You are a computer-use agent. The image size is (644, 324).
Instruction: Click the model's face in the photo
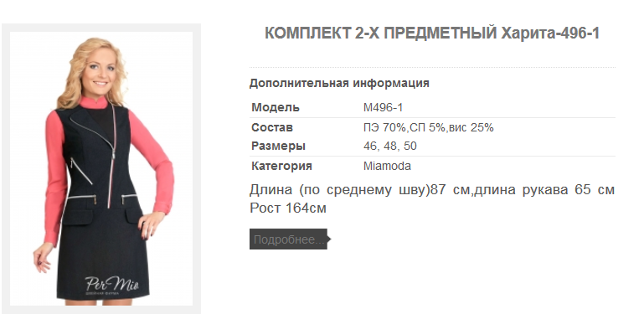click(100, 72)
